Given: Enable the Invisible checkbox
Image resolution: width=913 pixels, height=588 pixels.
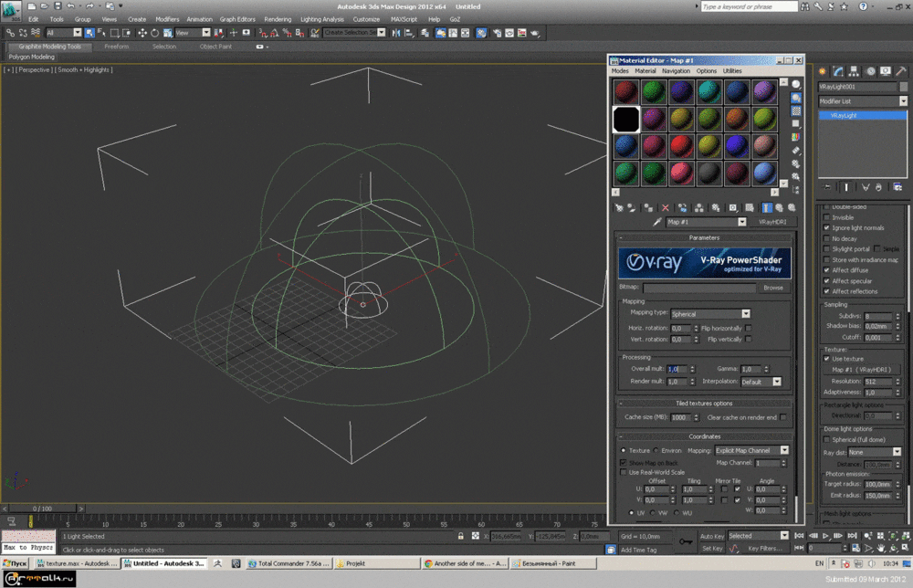Looking at the screenshot, I should 826,217.
